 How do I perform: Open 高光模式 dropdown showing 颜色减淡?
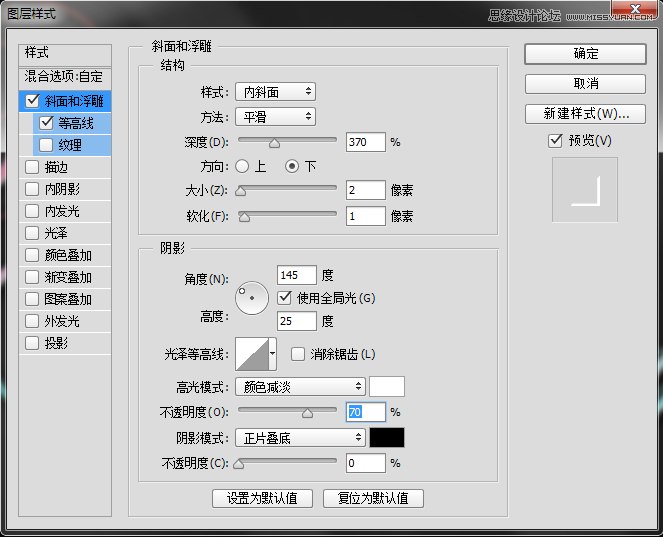click(300, 386)
